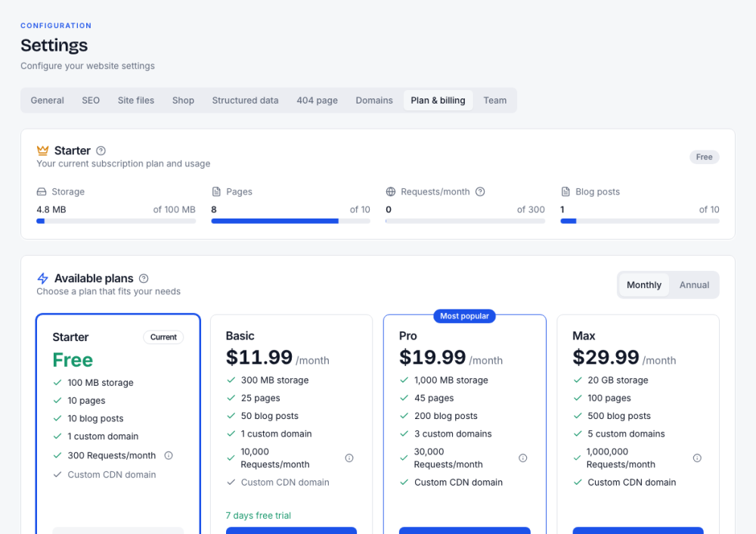Open the General settings tab
Image resolution: width=756 pixels, height=534 pixels.
[x=47, y=101]
